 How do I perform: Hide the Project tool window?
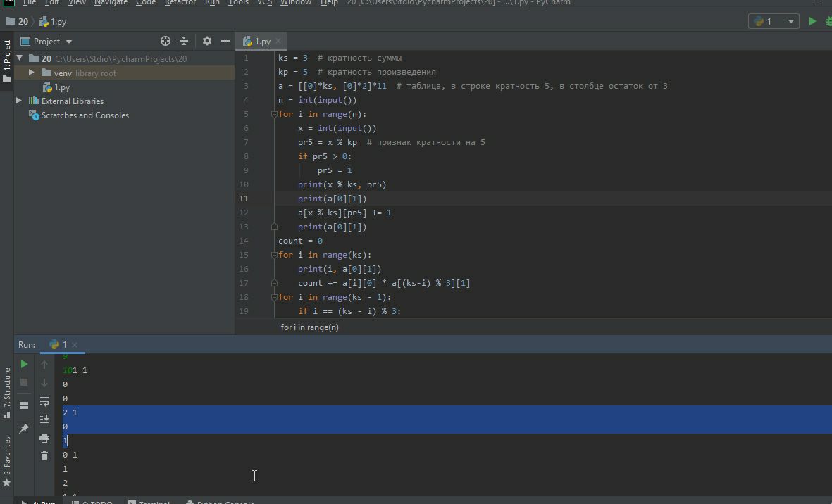pyautogui.click(x=225, y=41)
